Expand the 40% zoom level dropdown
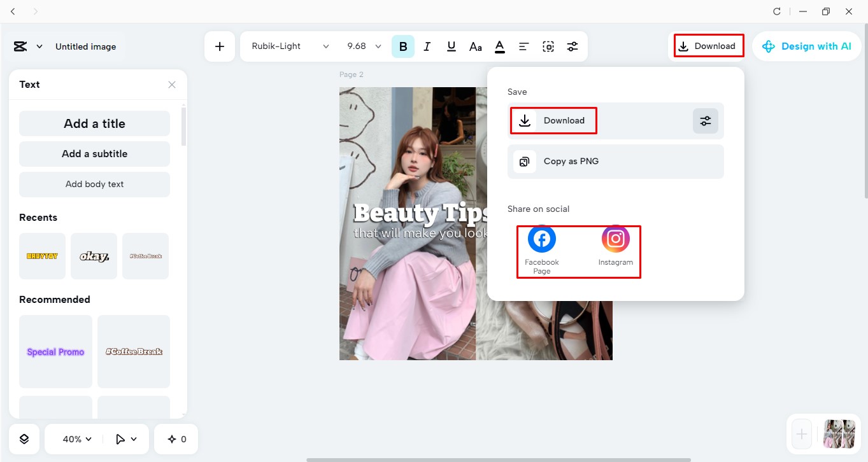This screenshot has height=462, width=868. coord(77,439)
